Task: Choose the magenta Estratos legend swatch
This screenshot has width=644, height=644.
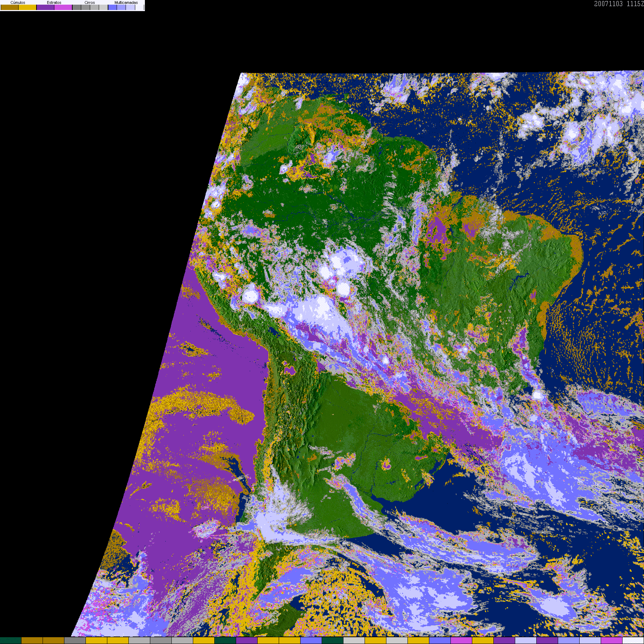Action: [x=63, y=7]
